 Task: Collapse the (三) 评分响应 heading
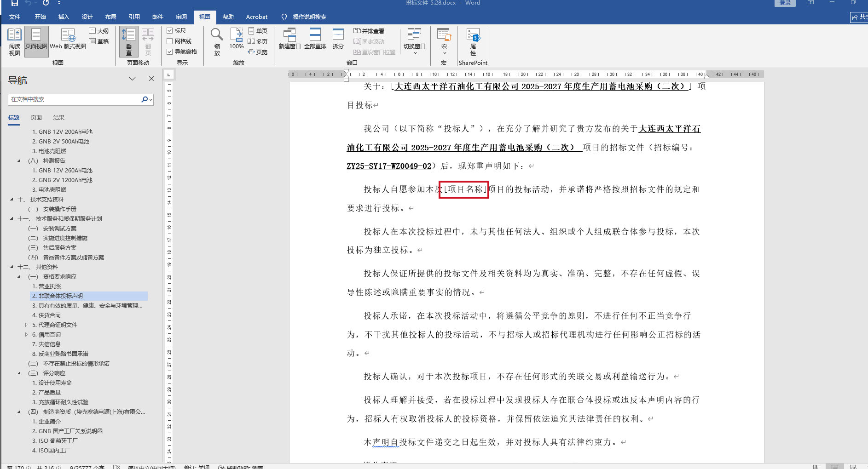pos(19,373)
